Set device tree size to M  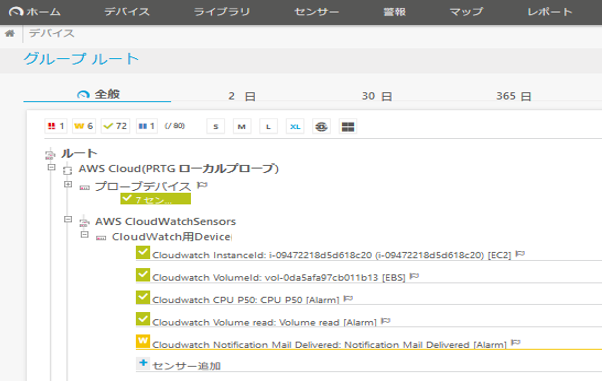(242, 126)
